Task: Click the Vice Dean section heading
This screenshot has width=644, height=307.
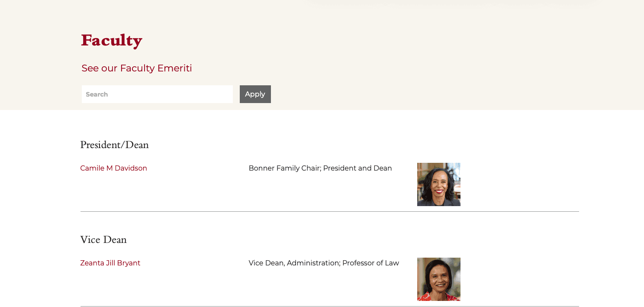Action: (103, 240)
